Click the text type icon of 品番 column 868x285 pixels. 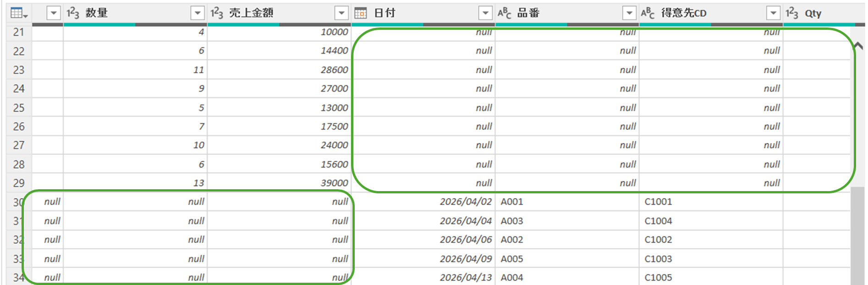(505, 13)
